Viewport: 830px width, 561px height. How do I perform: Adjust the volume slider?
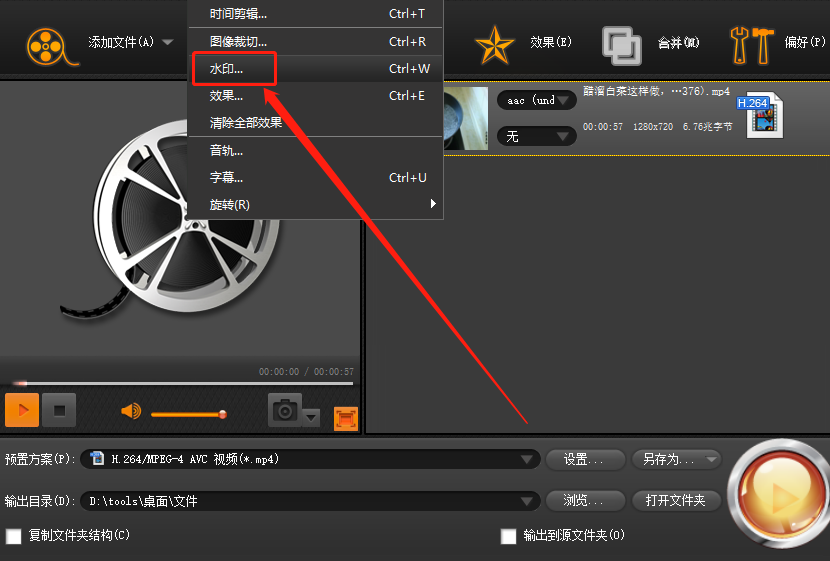click(x=189, y=414)
